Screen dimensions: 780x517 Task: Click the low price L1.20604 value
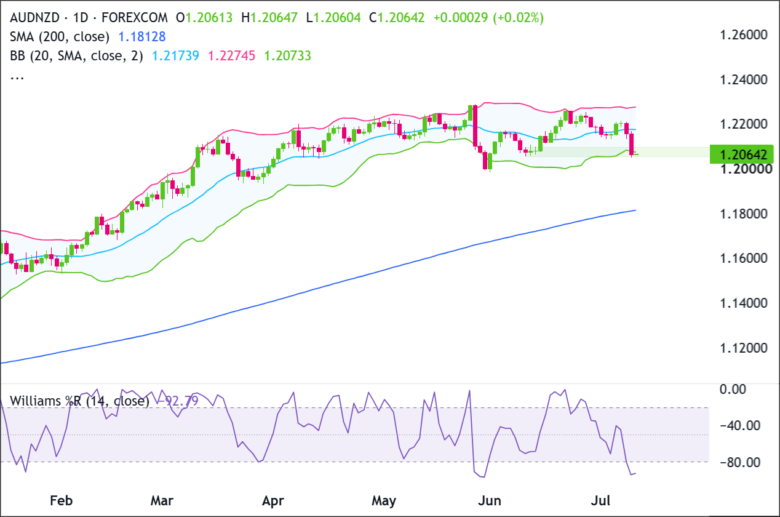pyautogui.click(x=333, y=18)
